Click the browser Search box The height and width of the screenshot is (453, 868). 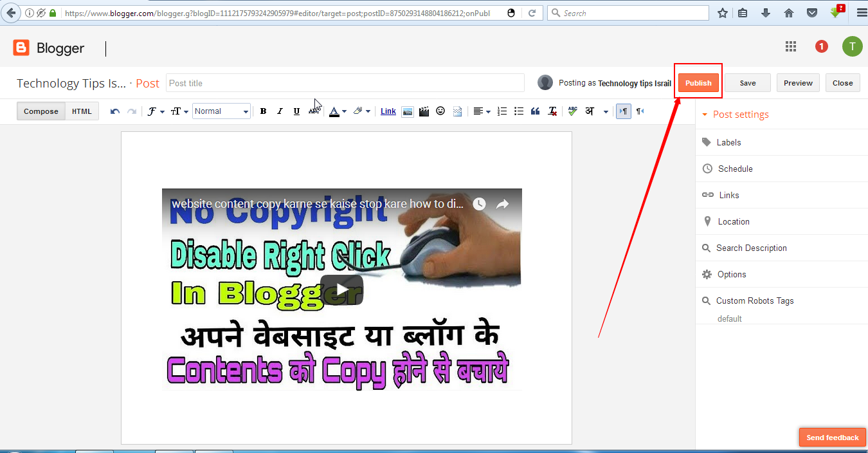[628, 13]
